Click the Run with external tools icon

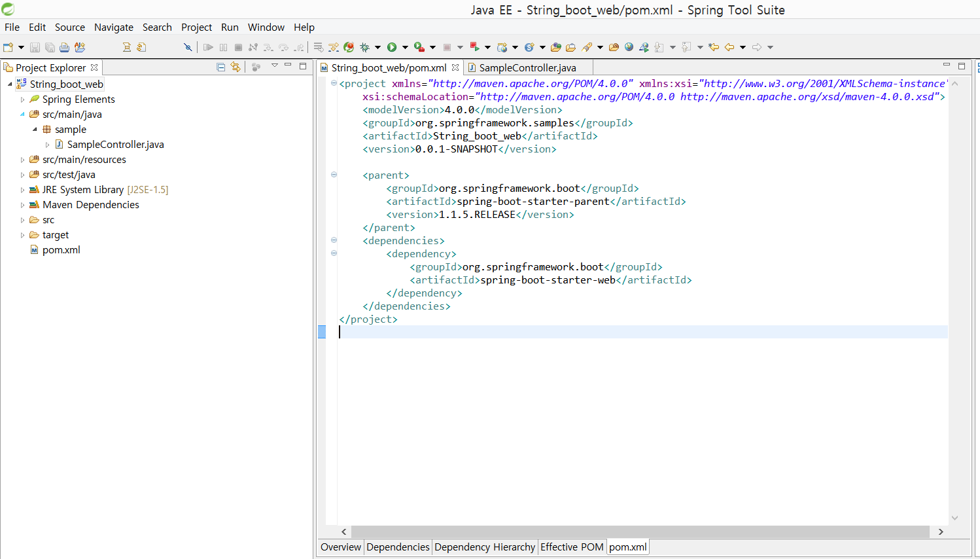click(x=419, y=47)
